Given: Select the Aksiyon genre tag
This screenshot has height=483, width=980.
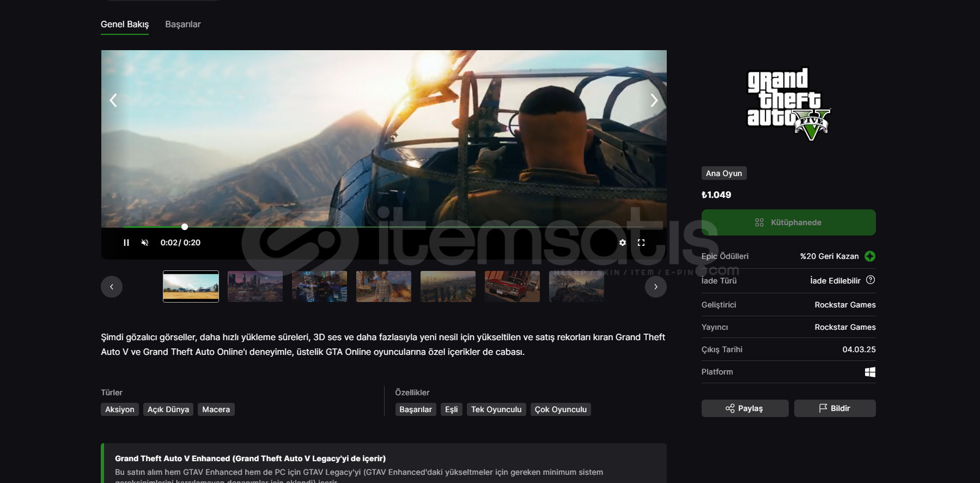Looking at the screenshot, I should coord(120,409).
